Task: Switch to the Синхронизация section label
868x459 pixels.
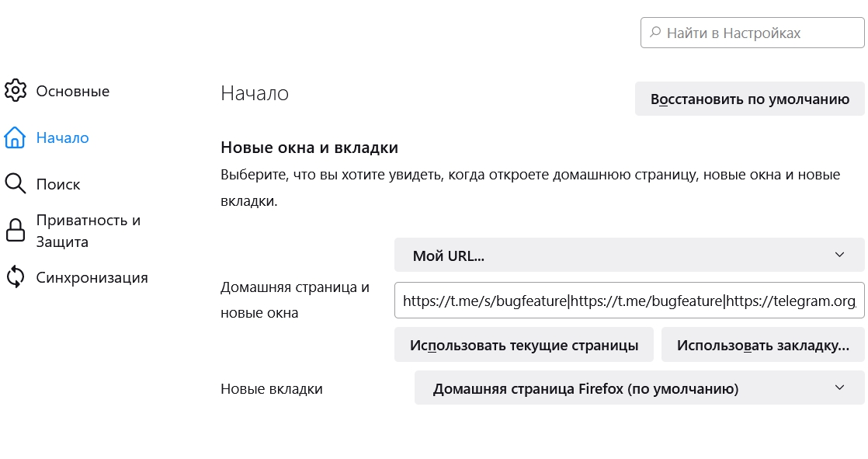Action: point(92,277)
